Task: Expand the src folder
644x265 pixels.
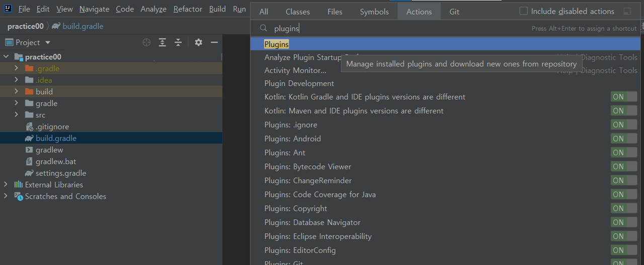Action: point(17,115)
